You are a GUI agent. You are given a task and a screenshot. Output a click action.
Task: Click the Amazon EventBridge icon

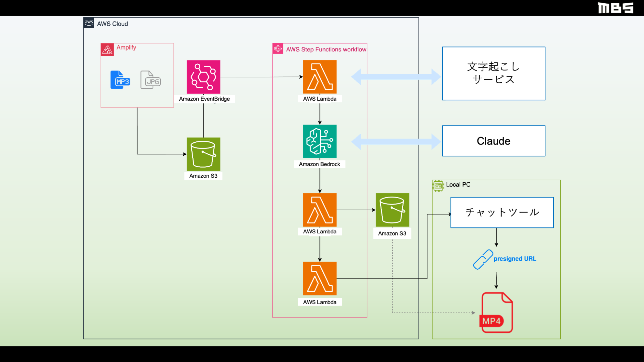pyautogui.click(x=203, y=77)
